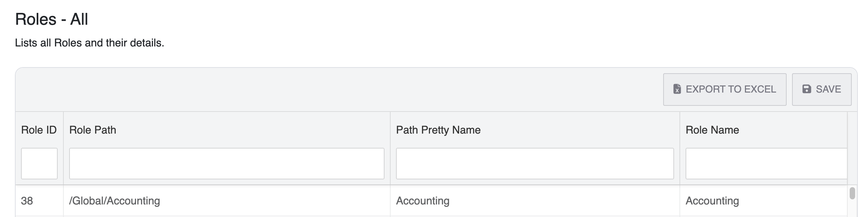Click the "Lists all Roles" description text

[90, 43]
